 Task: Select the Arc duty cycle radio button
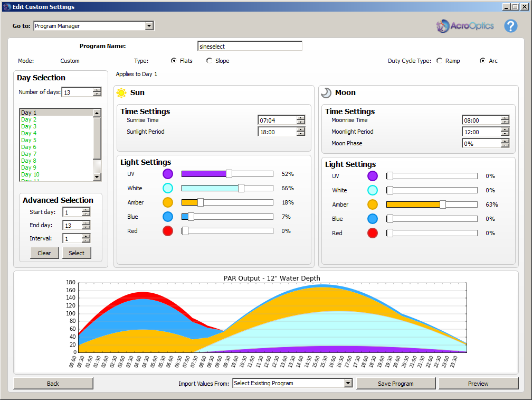(482, 60)
